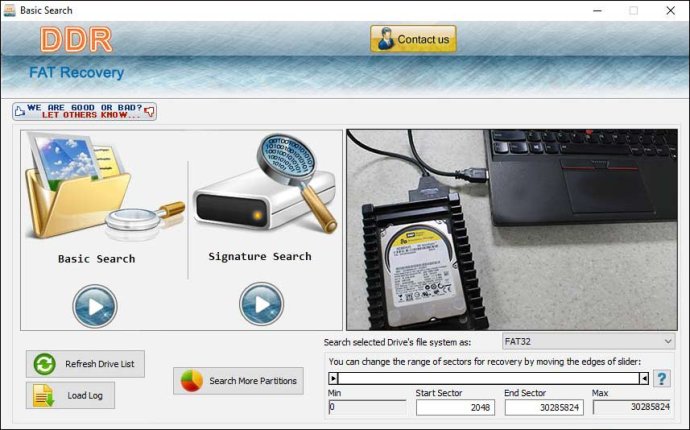The image size is (690, 430).
Task: Click the blue question mark help icon
Action: pyautogui.click(x=662, y=379)
